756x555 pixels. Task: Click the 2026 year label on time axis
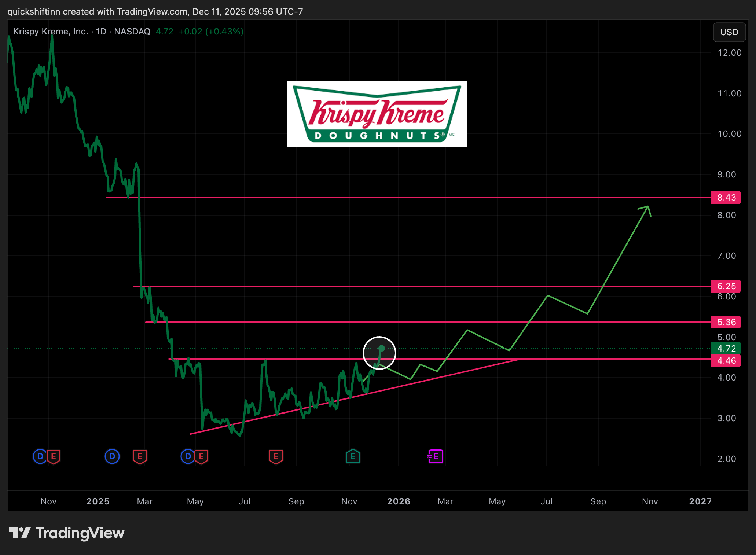399,501
